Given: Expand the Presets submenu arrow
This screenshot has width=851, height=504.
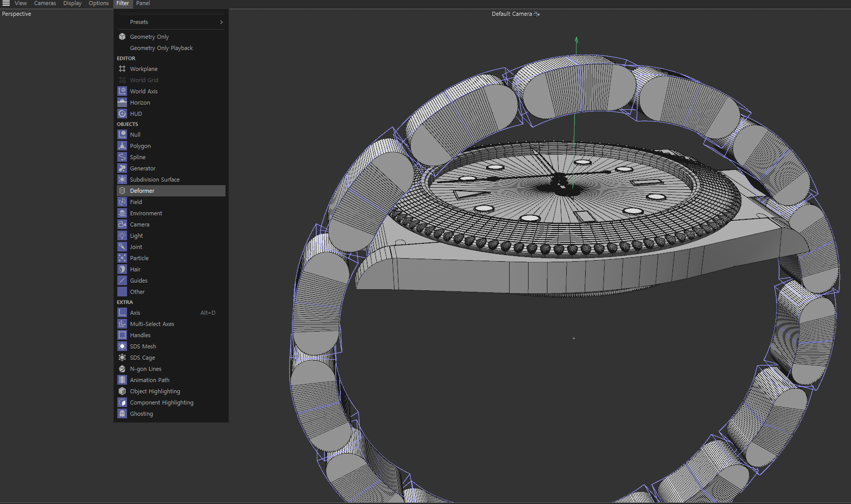Looking at the screenshot, I should coord(221,22).
